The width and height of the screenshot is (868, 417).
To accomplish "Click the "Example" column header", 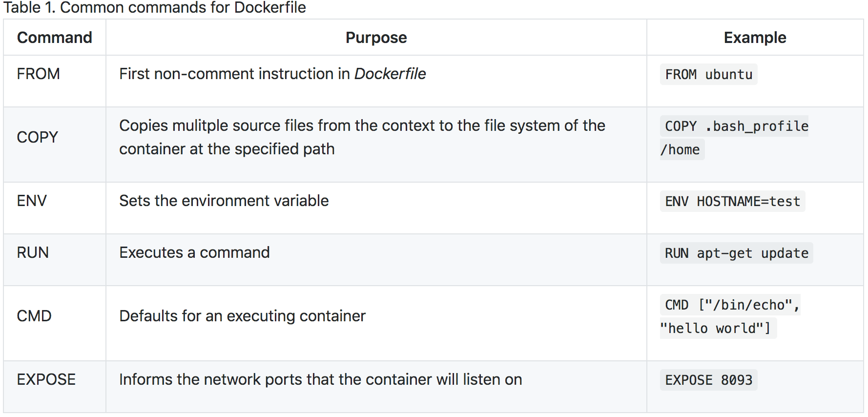I will (x=754, y=38).
